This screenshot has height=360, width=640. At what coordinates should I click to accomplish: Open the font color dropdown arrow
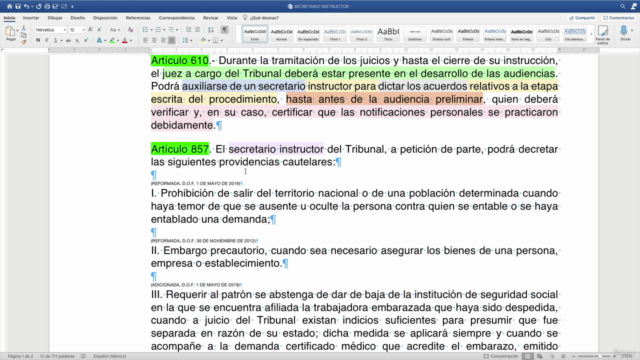pos(131,40)
